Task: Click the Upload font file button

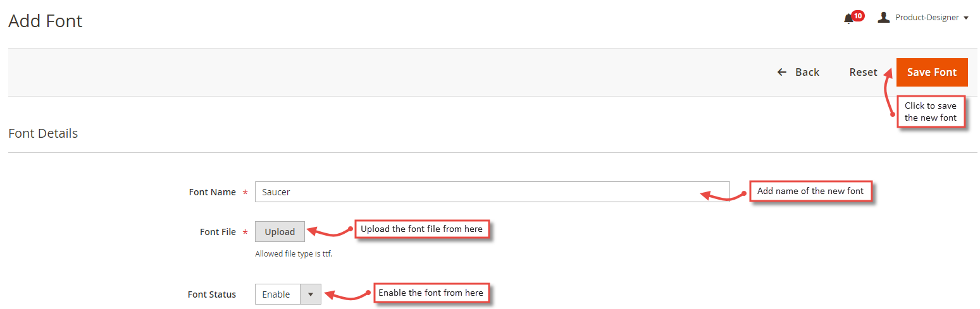Action: (x=280, y=232)
